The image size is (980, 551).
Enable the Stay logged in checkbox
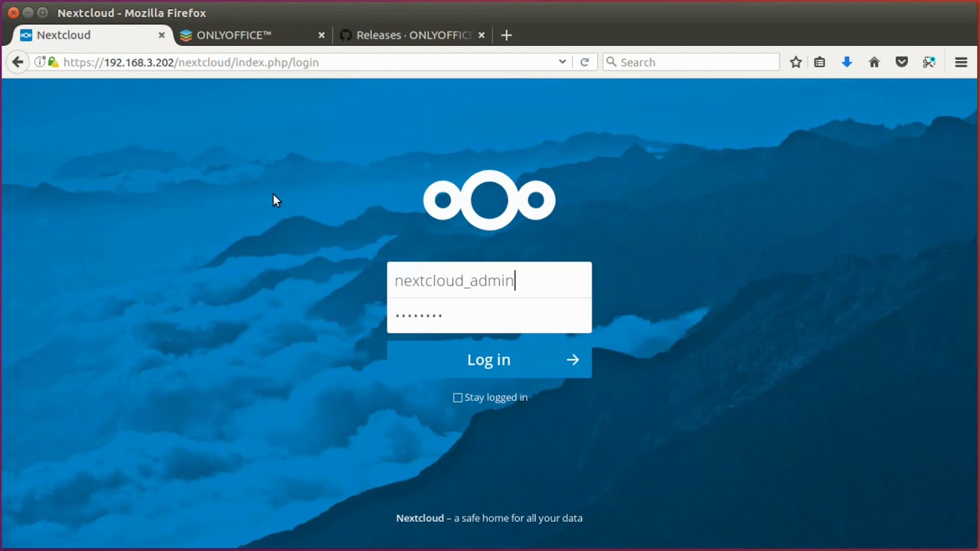pos(458,398)
